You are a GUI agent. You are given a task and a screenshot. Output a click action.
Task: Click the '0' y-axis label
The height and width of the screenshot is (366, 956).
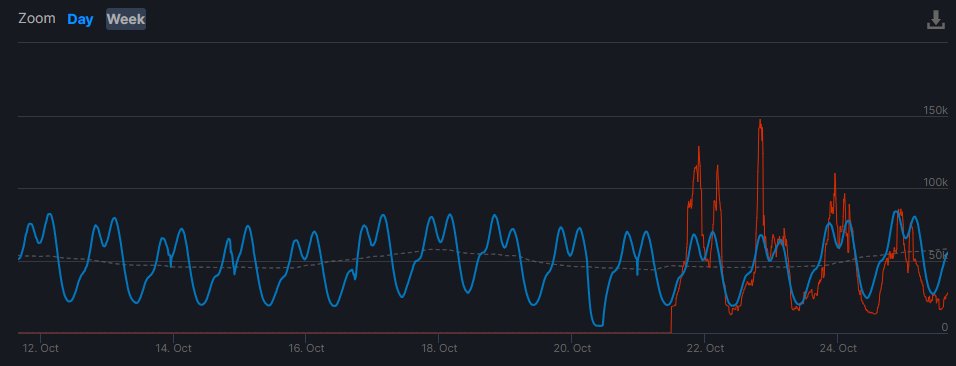point(944,327)
